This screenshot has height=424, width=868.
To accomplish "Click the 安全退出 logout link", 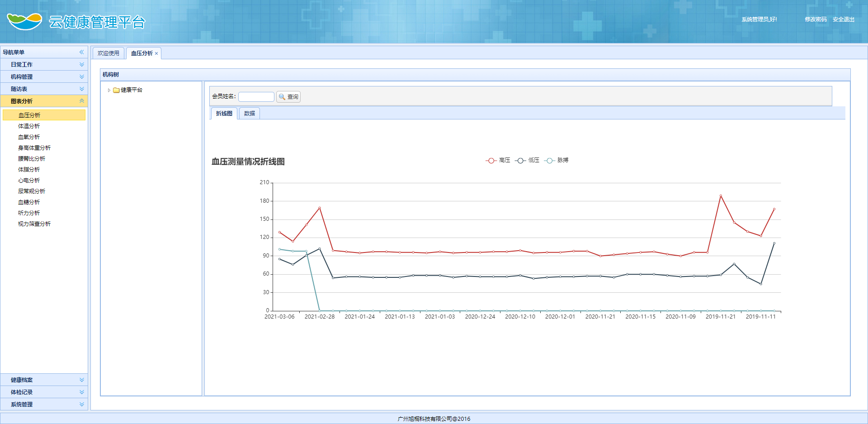I will (x=844, y=19).
